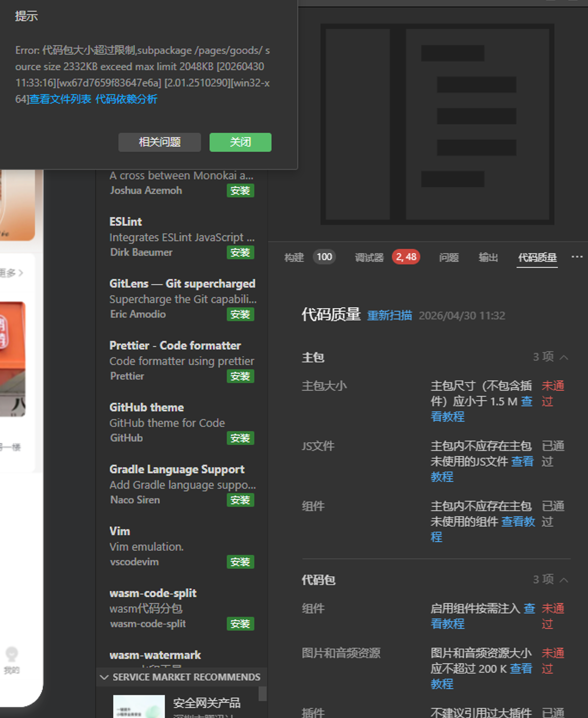Open the panel overflow ellipsis menu

tap(577, 256)
